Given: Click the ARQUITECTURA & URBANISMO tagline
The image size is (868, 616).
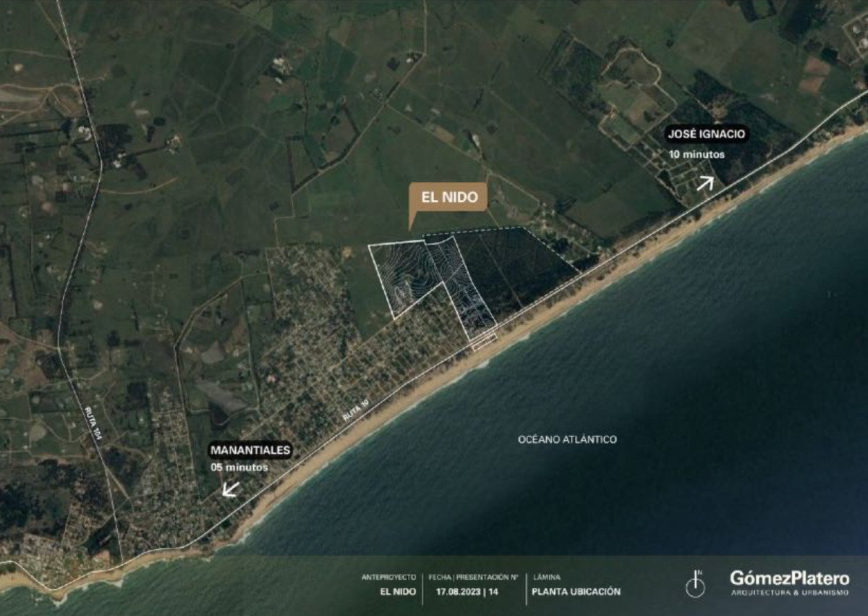Looking at the screenshot, I should 790,594.
